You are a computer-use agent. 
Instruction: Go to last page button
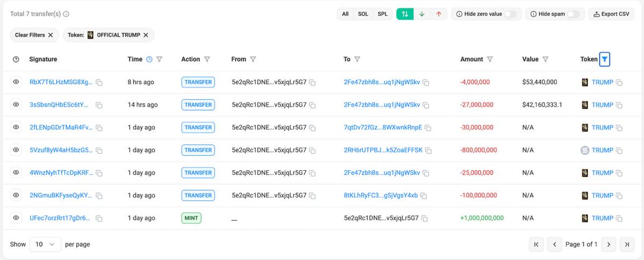(626, 244)
